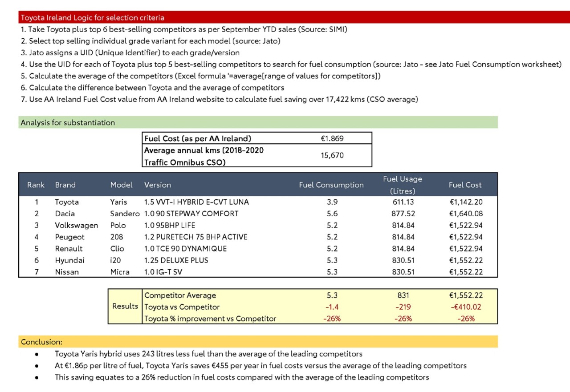The width and height of the screenshot is (570, 392).
Task: Click the '208' model cell
Action: click(117, 237)
